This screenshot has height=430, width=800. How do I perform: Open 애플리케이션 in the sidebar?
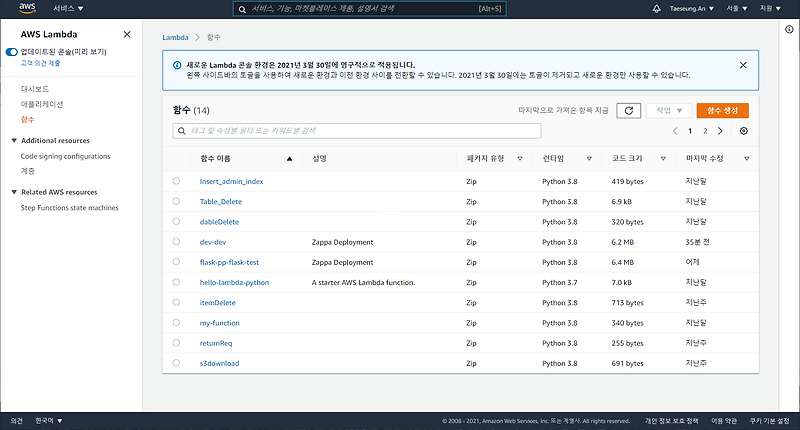pyautogui.click(x=42, y=105)
